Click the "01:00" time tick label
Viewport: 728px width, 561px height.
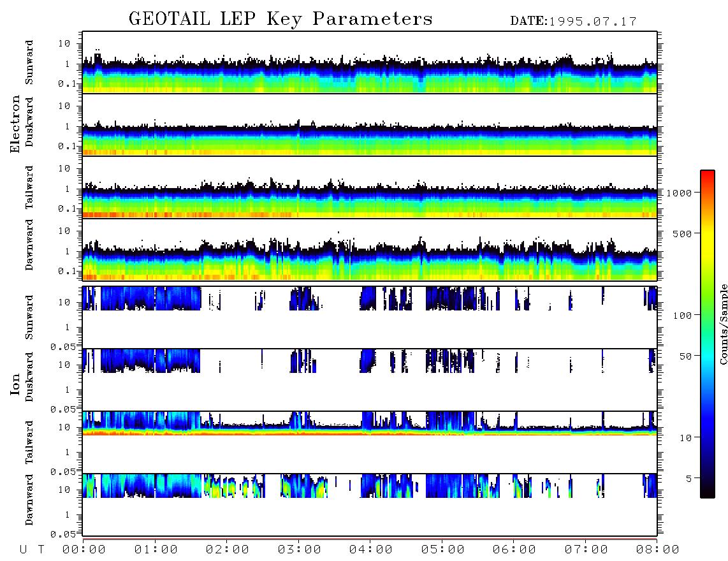(156, 550)
